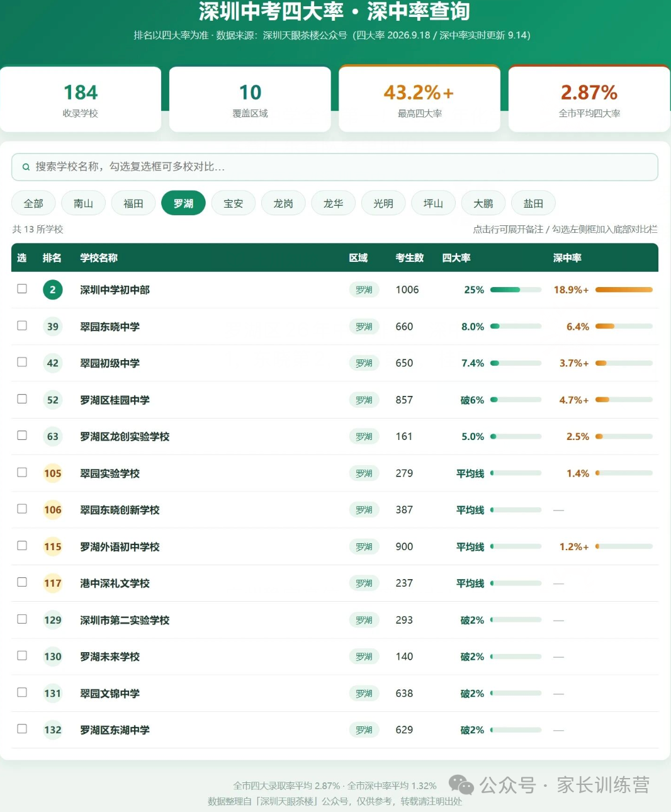Click the 四大率 column header
Image resolution: width=671 pixels, height=812 pixels.
click(x=456, y=257)
